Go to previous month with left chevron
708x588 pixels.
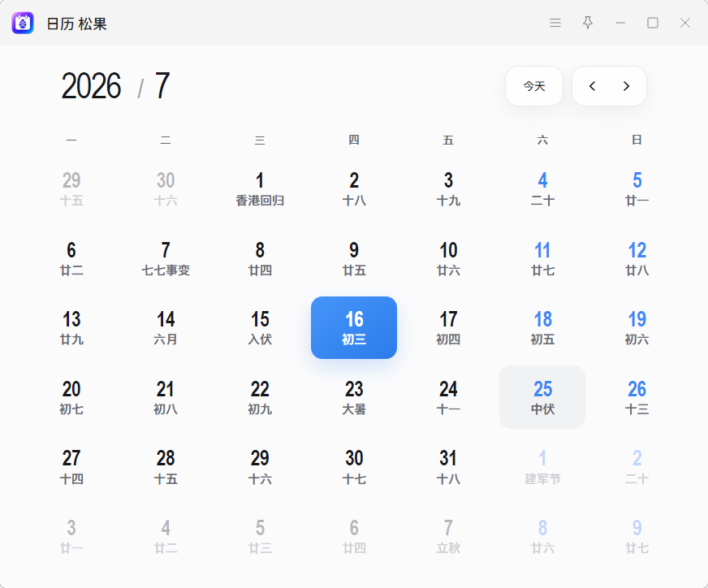[592, 86]
